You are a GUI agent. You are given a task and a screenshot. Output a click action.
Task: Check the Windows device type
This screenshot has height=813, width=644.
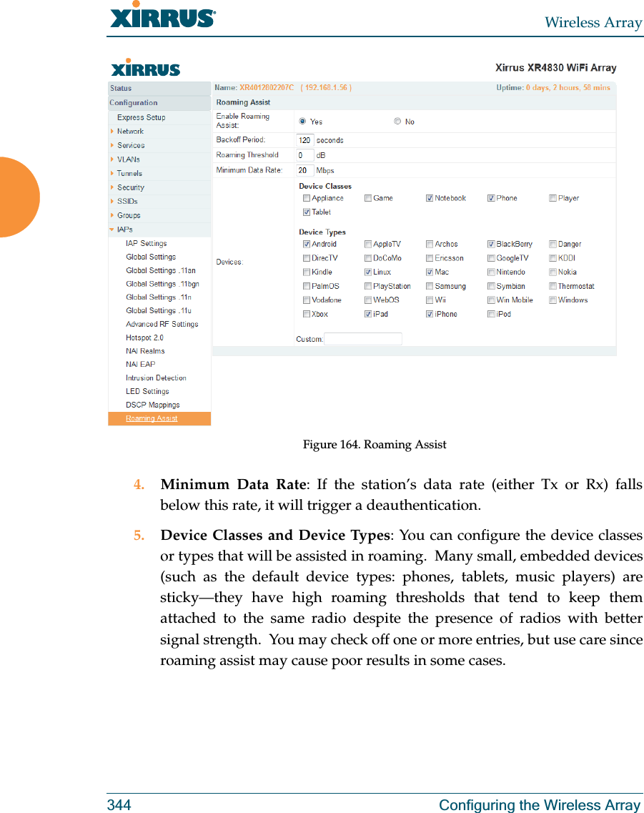point(553,300)
